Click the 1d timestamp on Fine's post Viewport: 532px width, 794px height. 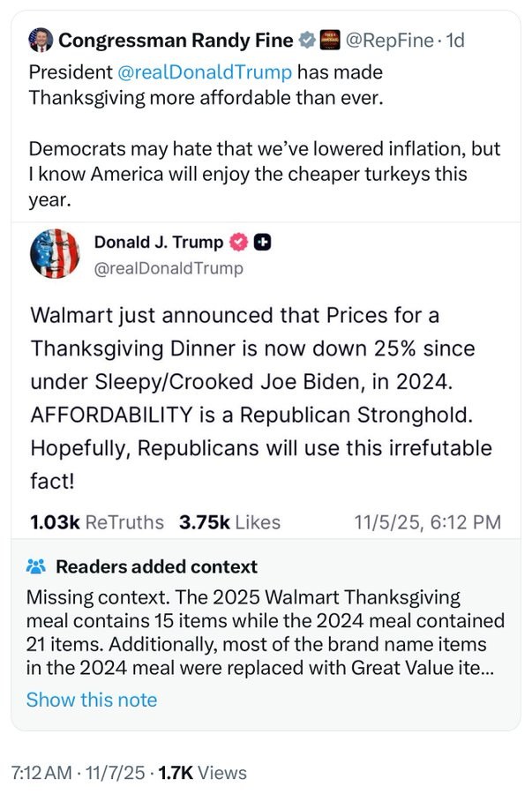[453, 40]
